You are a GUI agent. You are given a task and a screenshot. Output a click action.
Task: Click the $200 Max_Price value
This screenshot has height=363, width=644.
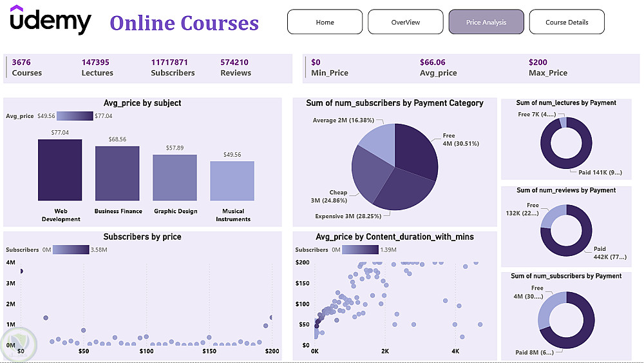click(x=538, y=63)
